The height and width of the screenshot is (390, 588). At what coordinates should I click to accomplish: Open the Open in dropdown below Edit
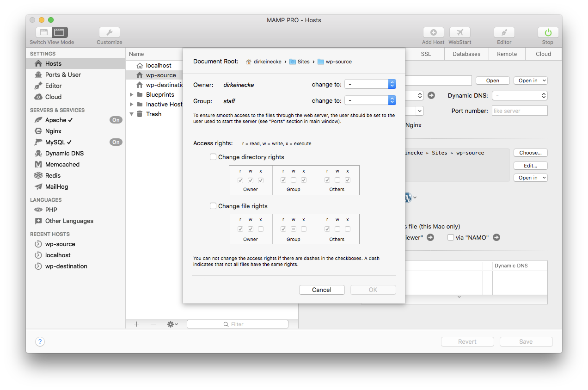(531, 178)
